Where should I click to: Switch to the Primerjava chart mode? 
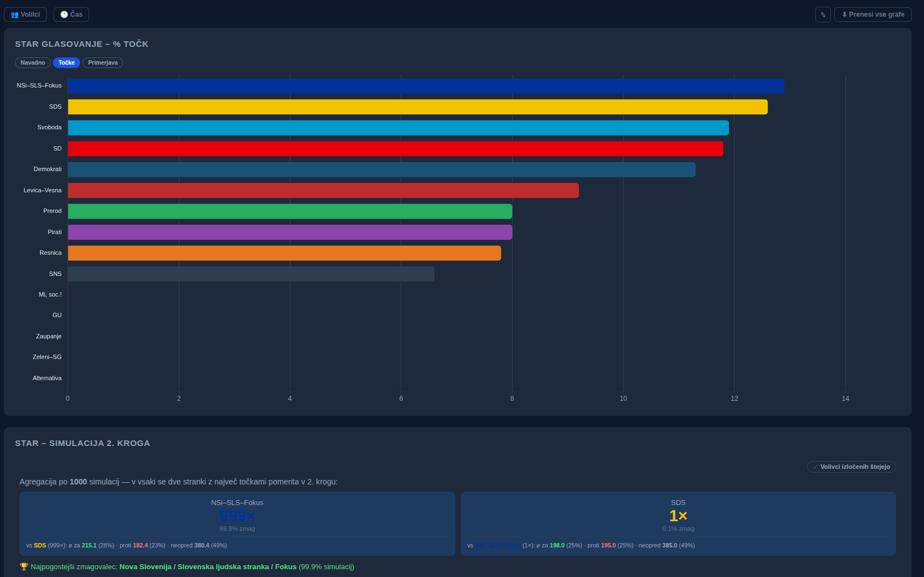(x=103, y=62)
